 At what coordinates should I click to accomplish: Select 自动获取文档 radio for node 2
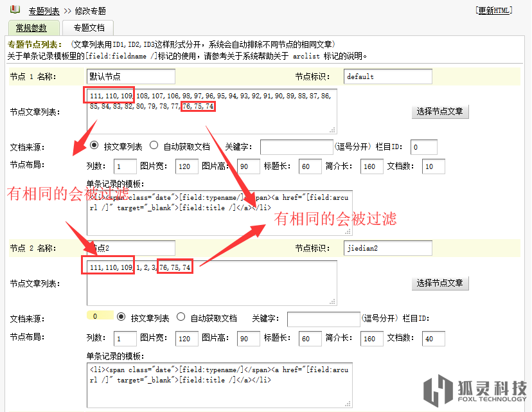click(x=181, y=317)
